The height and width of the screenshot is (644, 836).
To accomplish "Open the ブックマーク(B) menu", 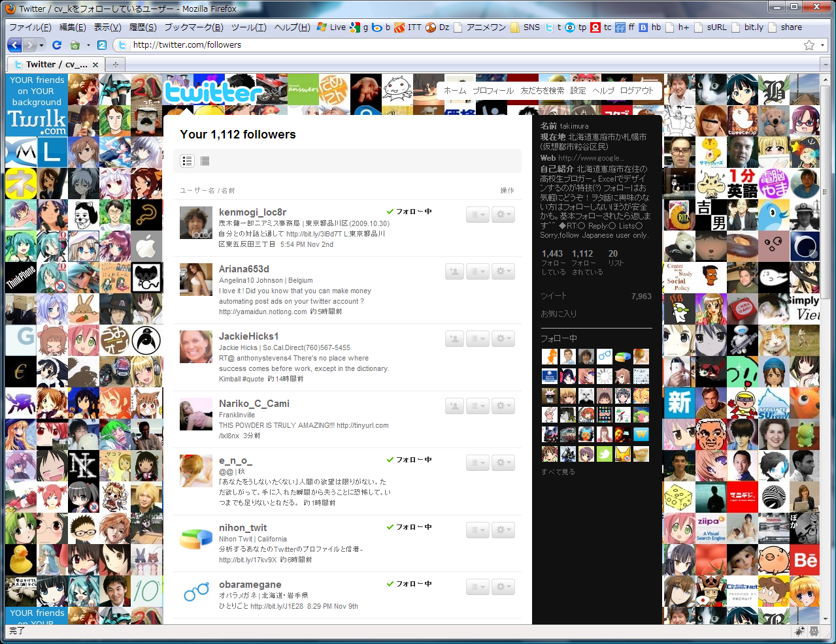I will click(x=193, y=27).
